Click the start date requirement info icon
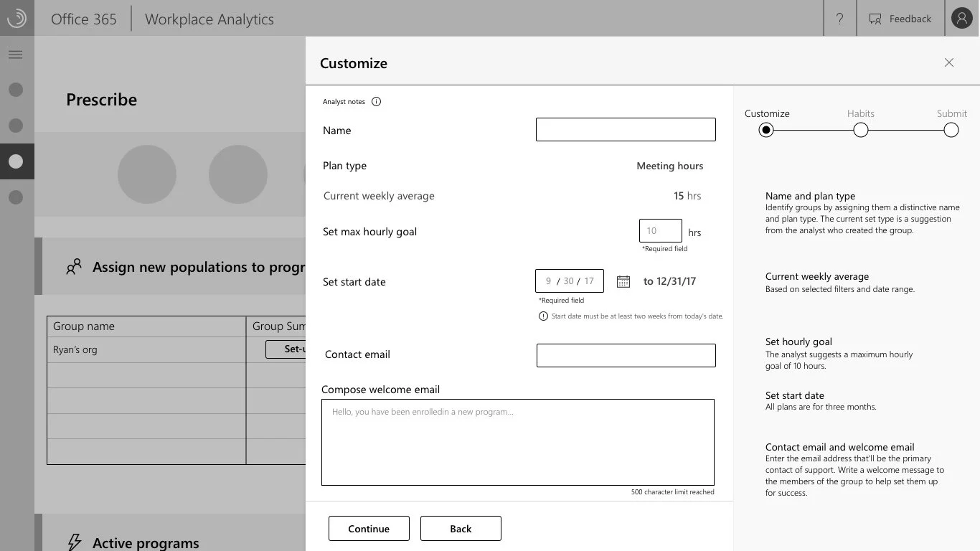Image resolution: width=980 pixels, height=551 pixels. pyautogui.click(x=543, y=316)
